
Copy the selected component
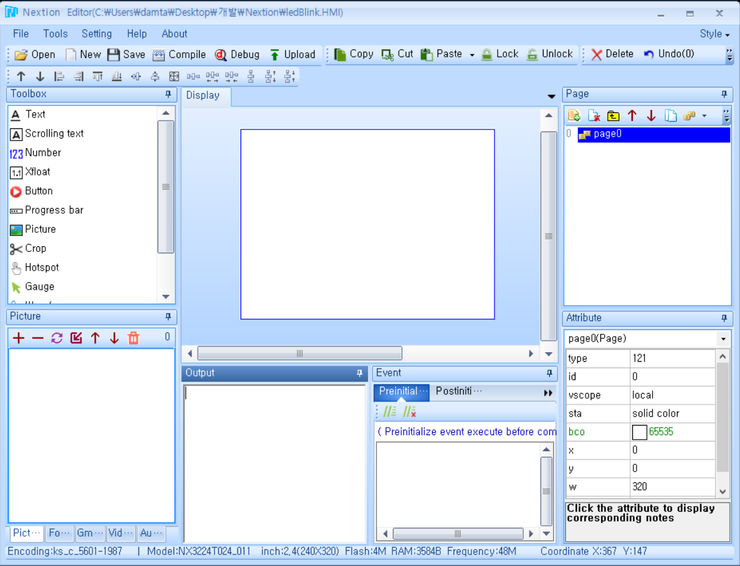pos(354,54)
